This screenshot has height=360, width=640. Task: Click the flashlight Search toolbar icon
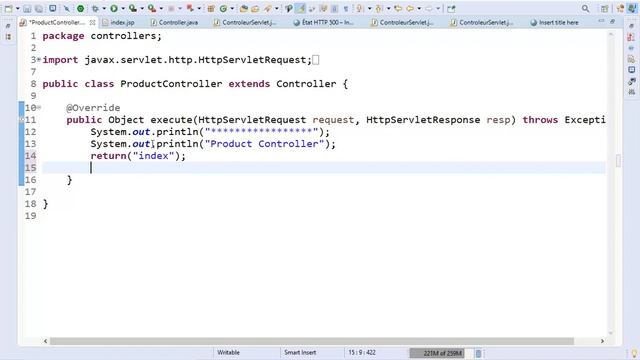[268, 9]
